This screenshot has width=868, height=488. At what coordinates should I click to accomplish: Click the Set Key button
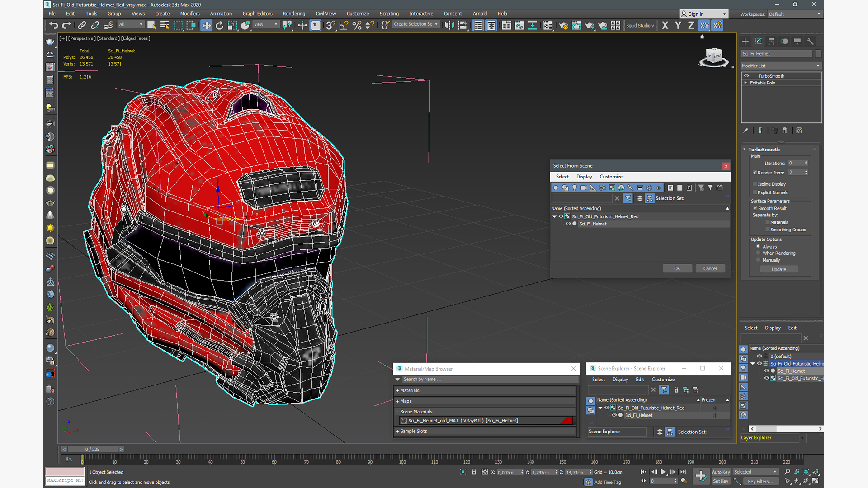pyautogui.click(x=721, y=481)
